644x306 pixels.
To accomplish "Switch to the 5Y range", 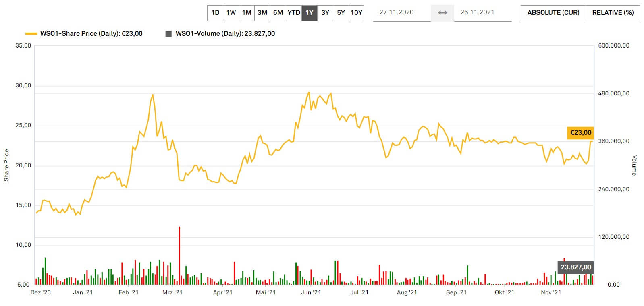I will pyautogui.click(x=341, y=13).
